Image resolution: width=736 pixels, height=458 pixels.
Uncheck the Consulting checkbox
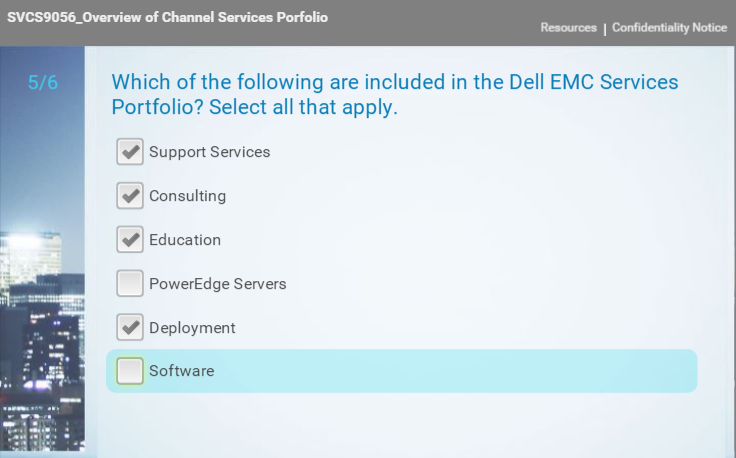pyautogui.click(x=130, y=196)
